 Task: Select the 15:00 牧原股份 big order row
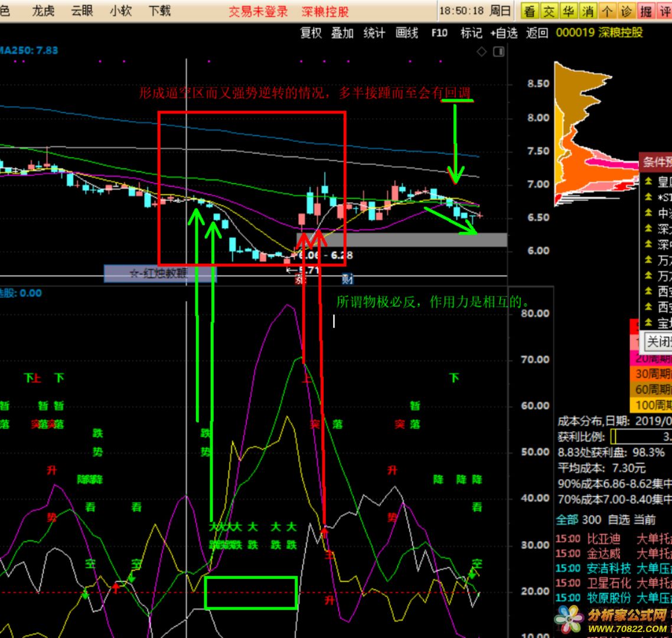pyautogui.click(x=614, y=598)
